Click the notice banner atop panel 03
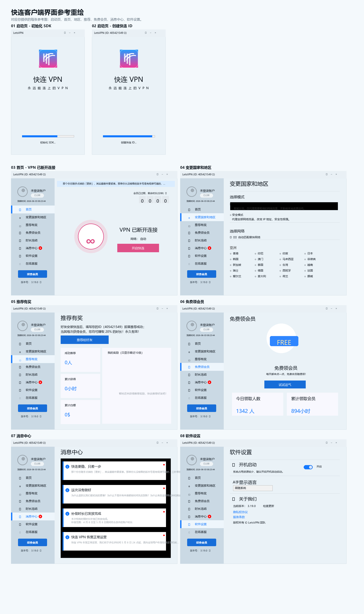 (116, 184)
